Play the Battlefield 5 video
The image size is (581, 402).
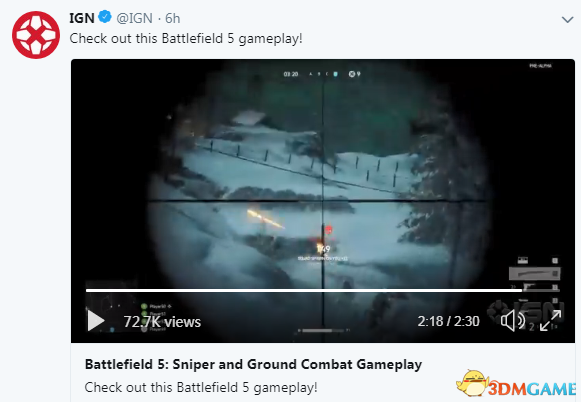coord(96,320)
